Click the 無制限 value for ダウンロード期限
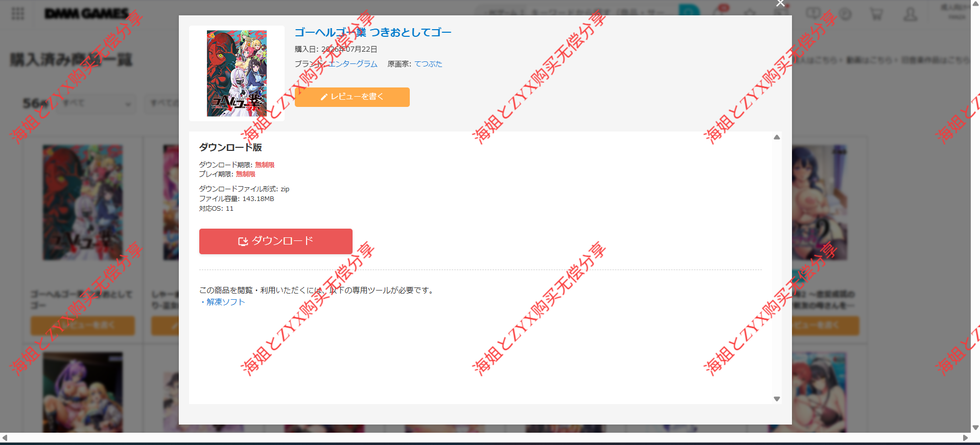Screen dimensions: 980x445 (x=265, y=165)
